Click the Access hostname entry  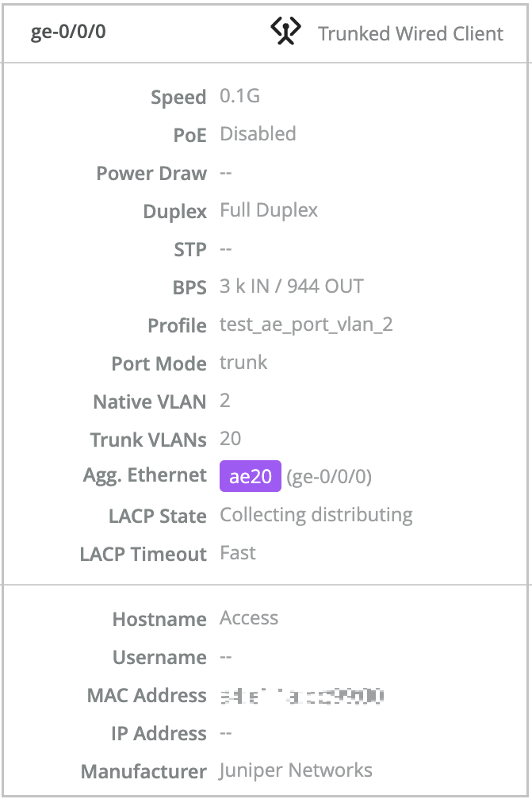click(x=249, y=618)
